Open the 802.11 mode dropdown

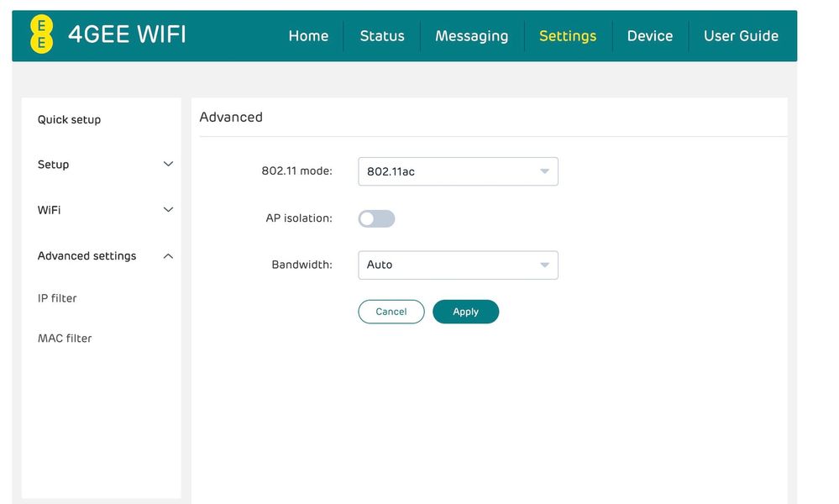(458, 171)
